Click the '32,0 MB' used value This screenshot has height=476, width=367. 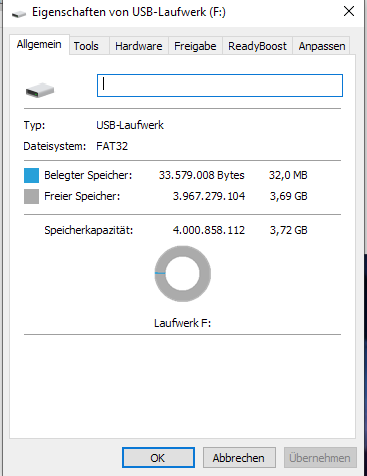tap(288, 175)
